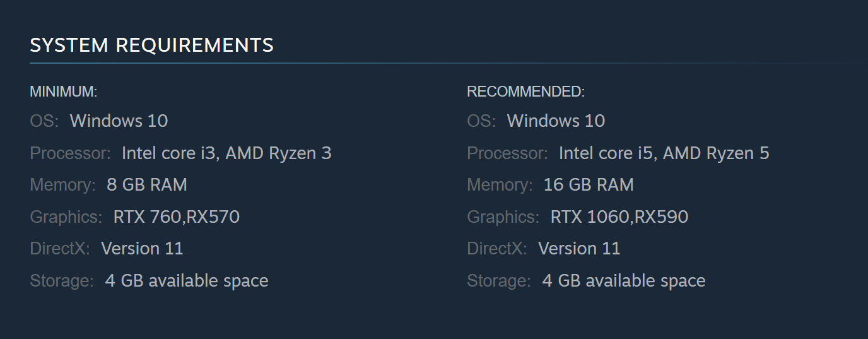The height and width of the screenshot is (339, 868).
Task: Click minimum DirectX Version 11 value
Action: click(x=142, y=249)
